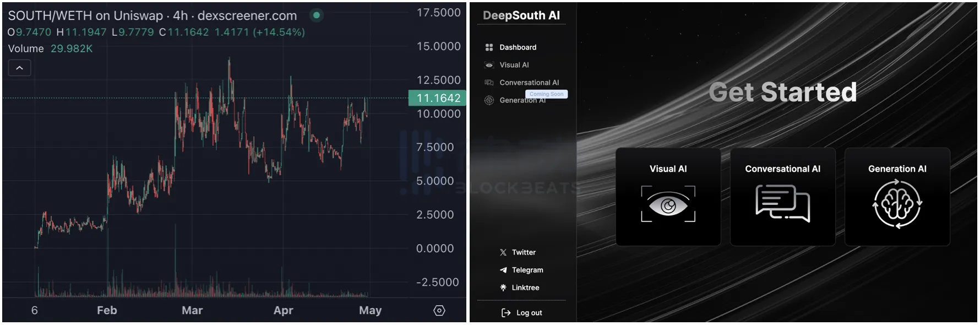The width and height of the screenshot is (980, 325).
Task: Click the Visual AI eye icon in sidebar
Action: [x=489, y=65]
